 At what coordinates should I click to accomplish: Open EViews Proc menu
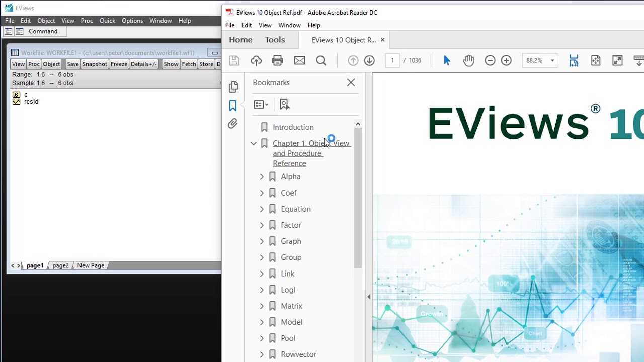pos(87,21)
